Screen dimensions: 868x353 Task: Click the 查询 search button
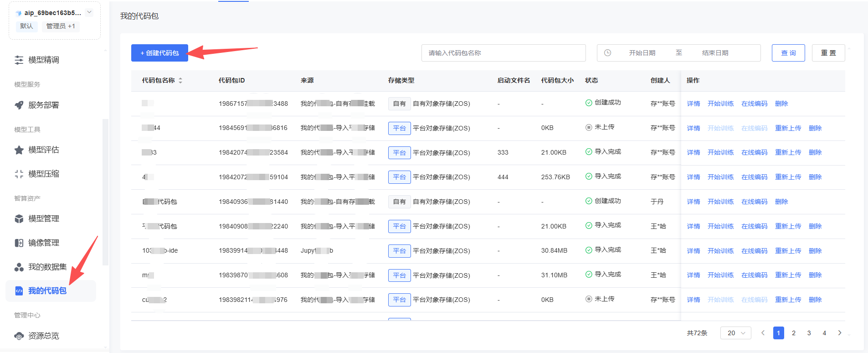788,53
